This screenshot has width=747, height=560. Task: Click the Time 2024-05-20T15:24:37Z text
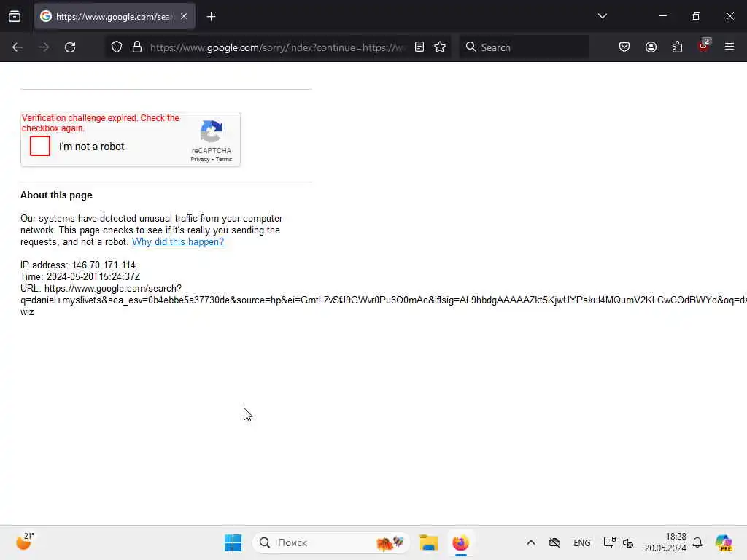coord(80,276)
